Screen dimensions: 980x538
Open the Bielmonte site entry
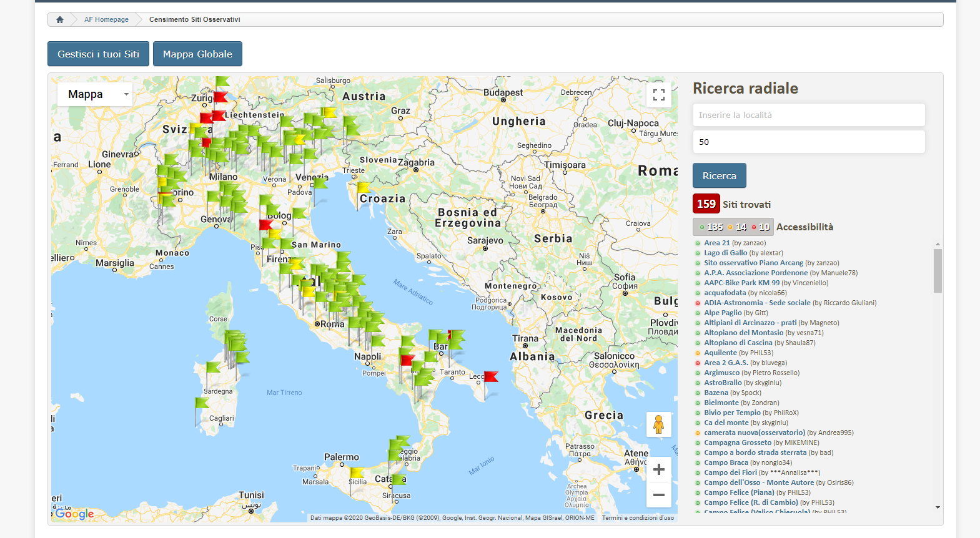coord(721,403)
